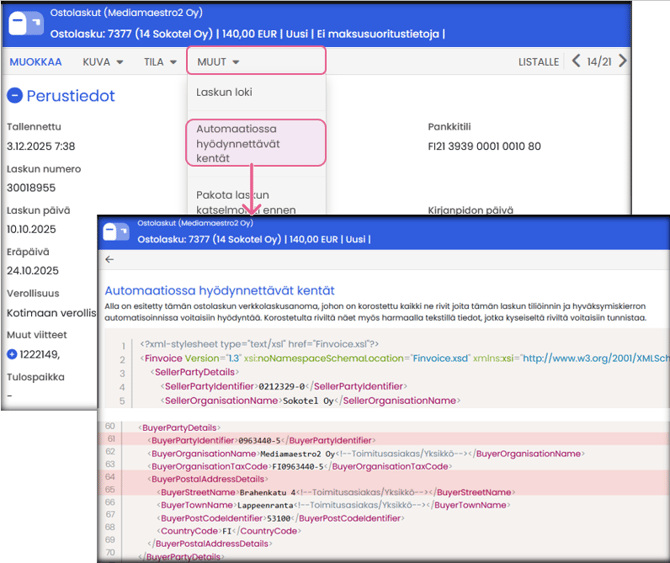Click the LISTALLE button

coord(538,62)
